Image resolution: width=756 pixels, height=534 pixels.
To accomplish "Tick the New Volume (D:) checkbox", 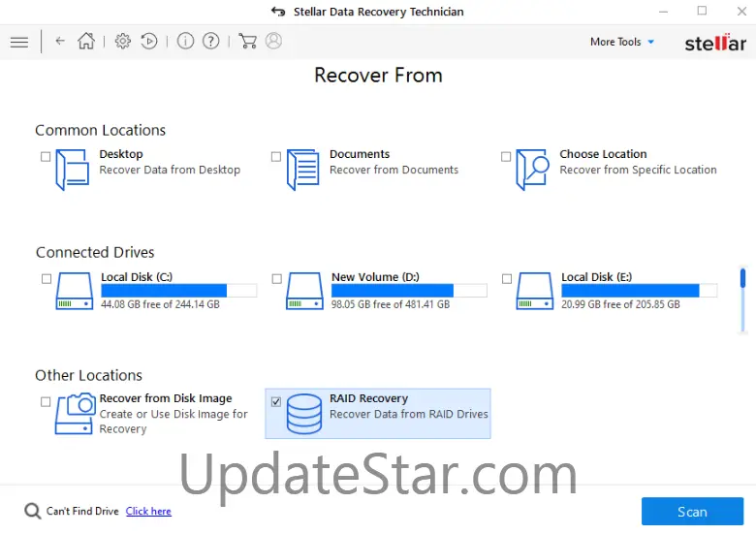I will (x=277, y=279).
